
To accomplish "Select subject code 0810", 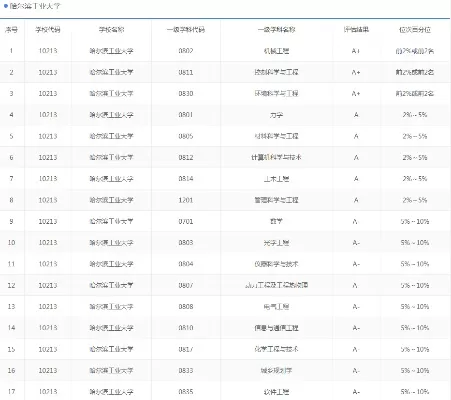I will click(x=186, y=328).
